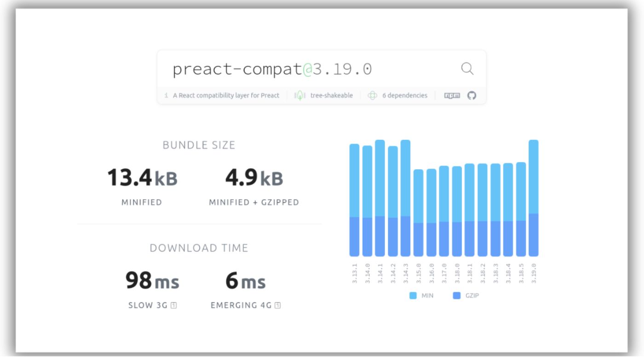Click the MIN legend color swatch
The image size is (644, 362).
pyautogui.click(x=413, y=296)
